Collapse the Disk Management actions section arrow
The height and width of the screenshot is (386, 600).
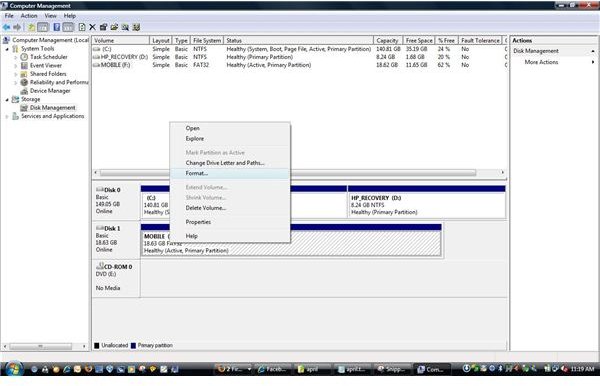[x=593, y=51]
